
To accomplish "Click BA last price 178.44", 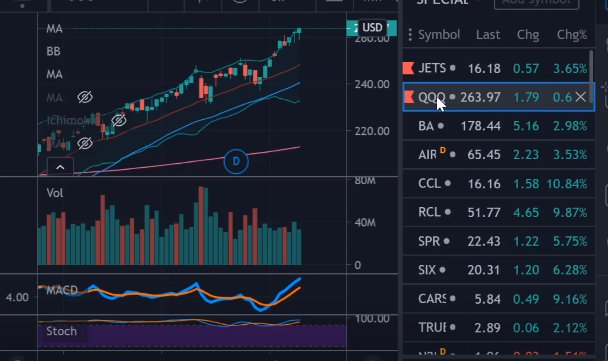I will click(480, 126).
